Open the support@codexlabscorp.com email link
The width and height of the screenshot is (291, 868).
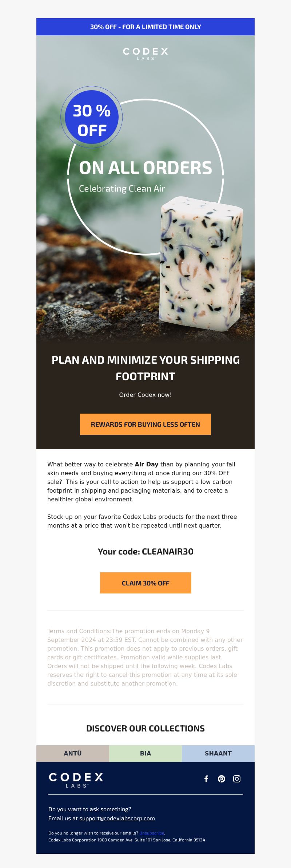[117, 818]
